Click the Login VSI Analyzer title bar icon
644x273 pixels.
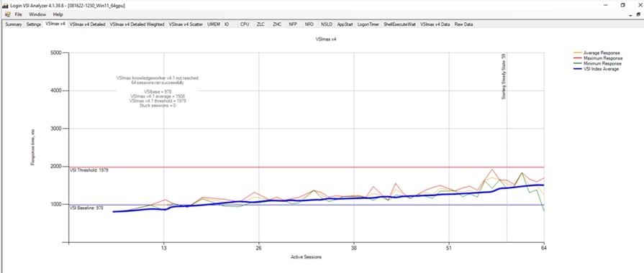5,5
